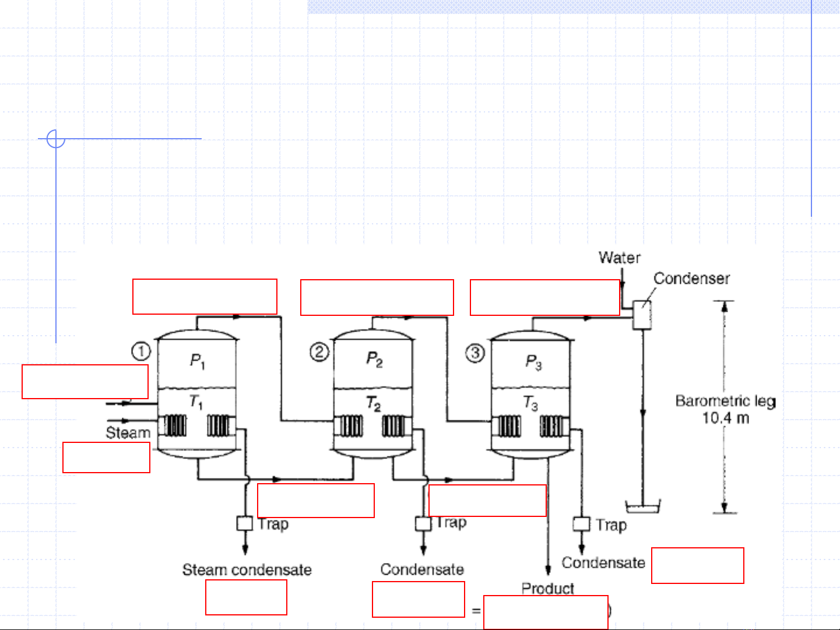Click the T2 temperature label
This screenshot has width=840, height=630.
(374, 403)
